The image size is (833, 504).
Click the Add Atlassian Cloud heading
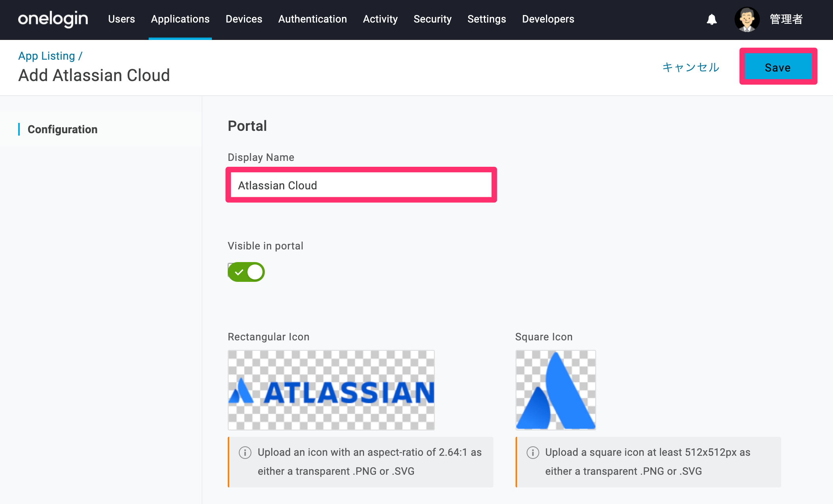(x=94, y=75)
